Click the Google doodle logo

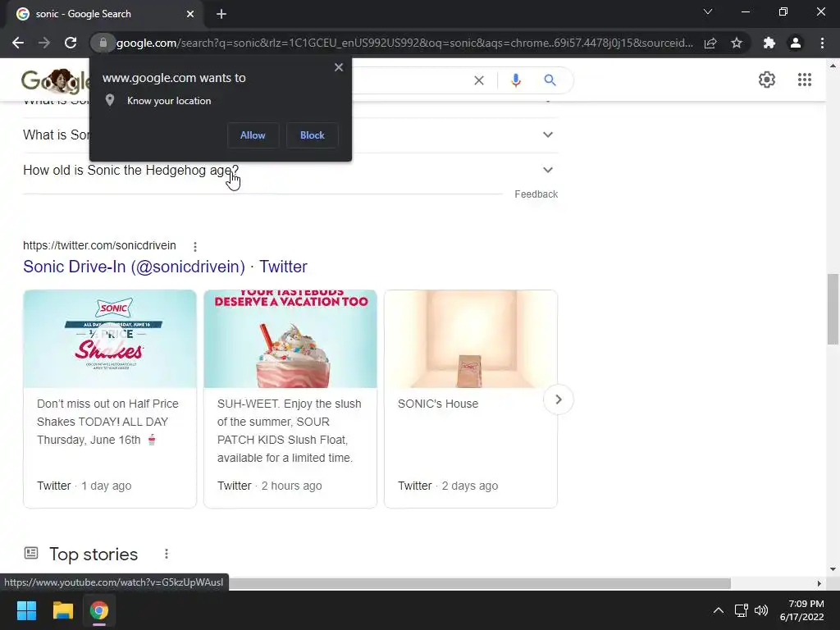pos(56,81)
